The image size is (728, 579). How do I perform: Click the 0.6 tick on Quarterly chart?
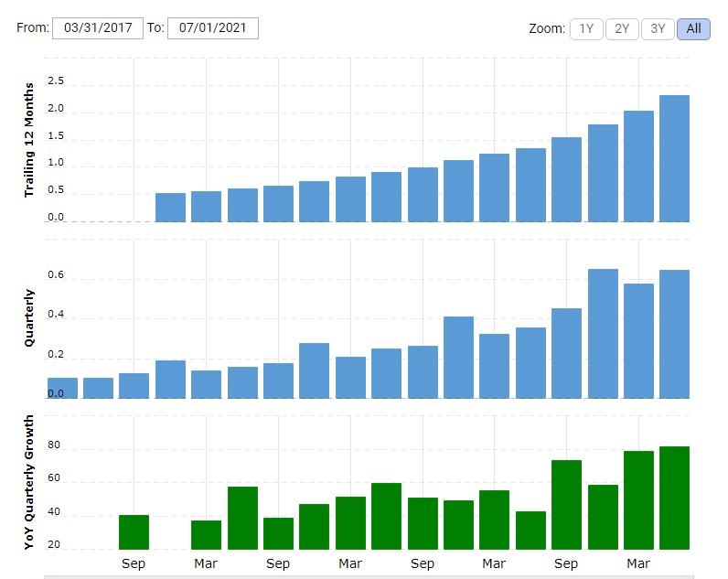56,275
